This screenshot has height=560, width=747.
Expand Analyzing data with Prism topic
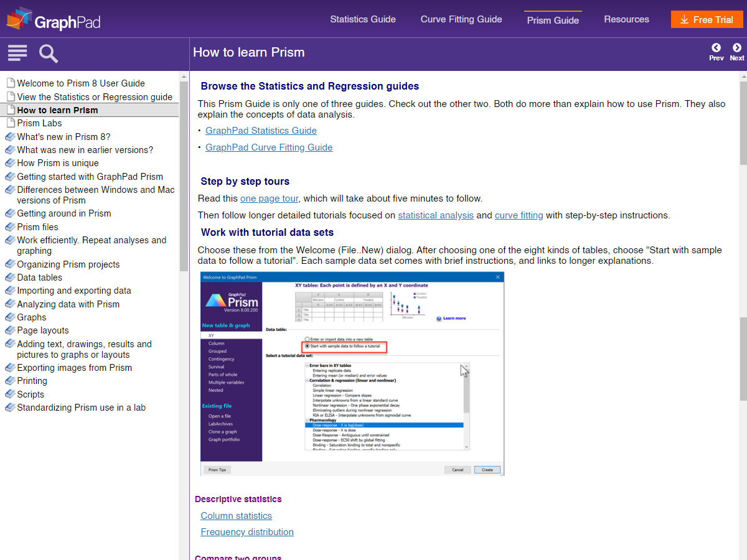[x=68, y=304]
